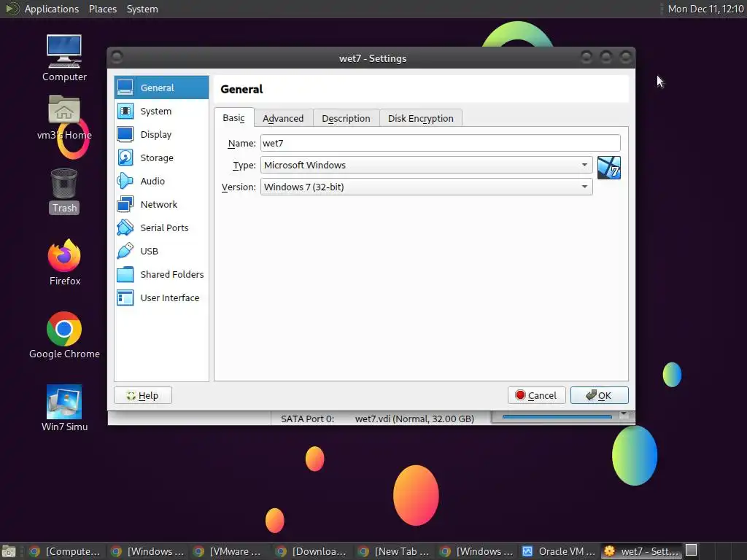Viewport: 747px width, 560px height.
Task: Switch to the Disk Encryption tab
Action: pyautogui.click(x=421, y=118)
